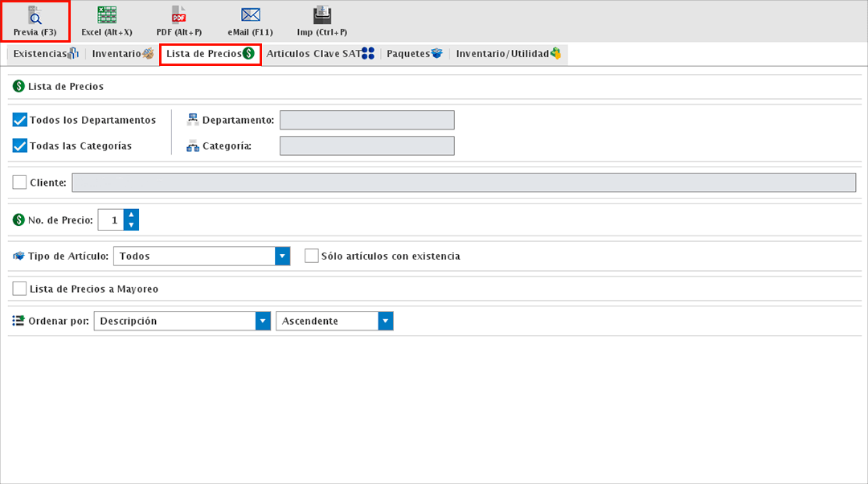Click the Departamento input field

click(x=366, y=120)
